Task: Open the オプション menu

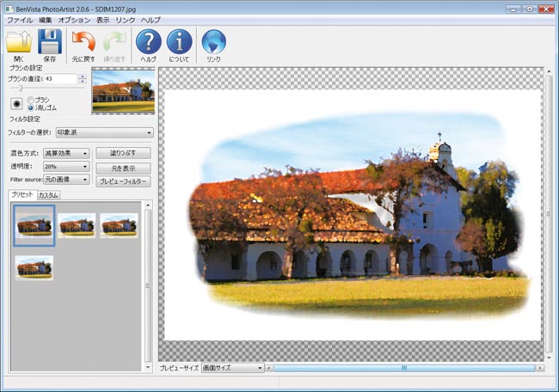Action: (x=74, y=21)
